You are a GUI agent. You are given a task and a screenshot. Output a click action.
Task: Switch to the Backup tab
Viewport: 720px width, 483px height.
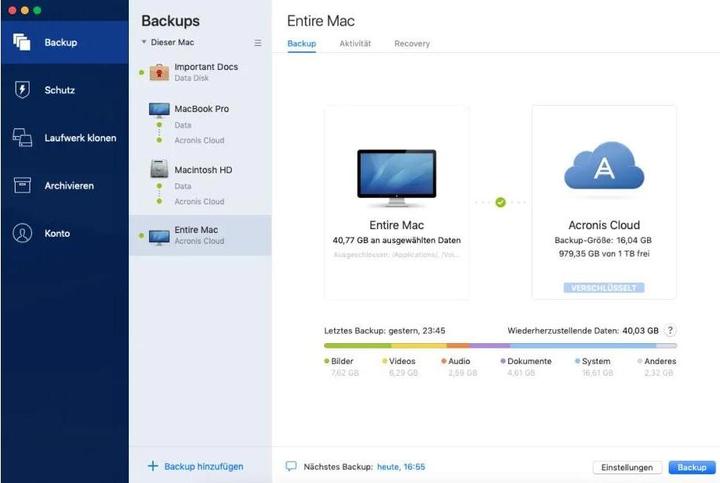[302, 44]
